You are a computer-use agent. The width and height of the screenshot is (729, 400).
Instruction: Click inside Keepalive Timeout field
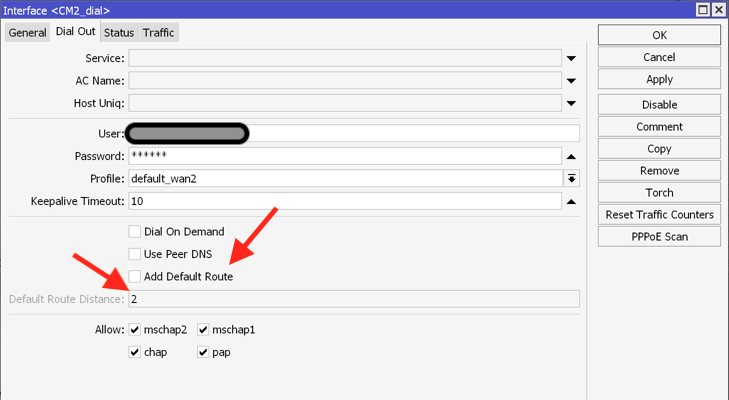coord(345,201)
